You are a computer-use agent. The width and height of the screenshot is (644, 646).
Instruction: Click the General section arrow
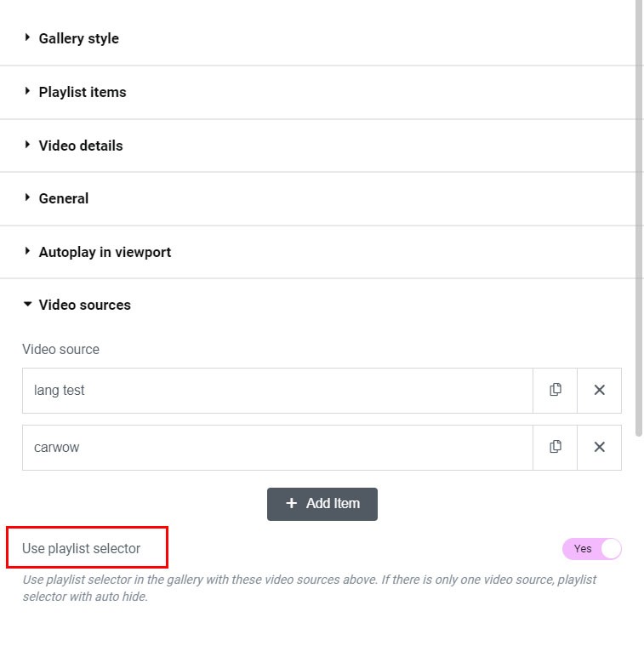click(28, 197)
